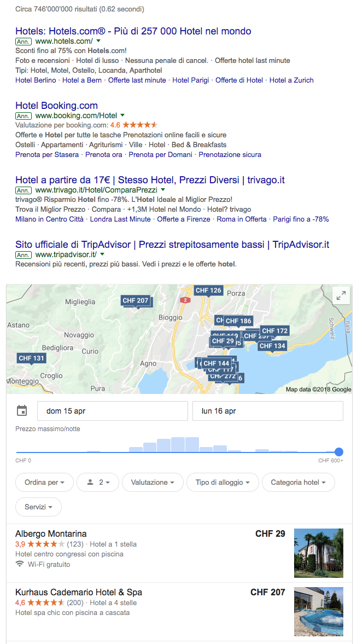Click the Prenotazione sicura sitelink
This screenshot has width=363, height=644.
pos(230,155)
